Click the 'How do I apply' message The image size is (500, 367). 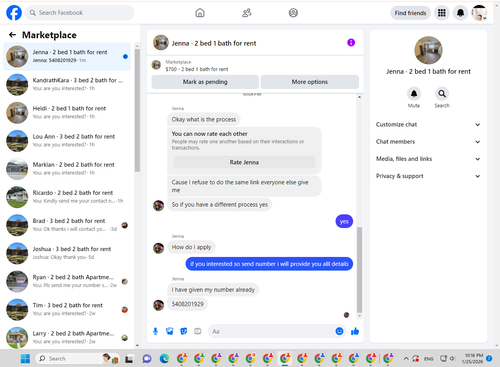(x=191, y=247)
